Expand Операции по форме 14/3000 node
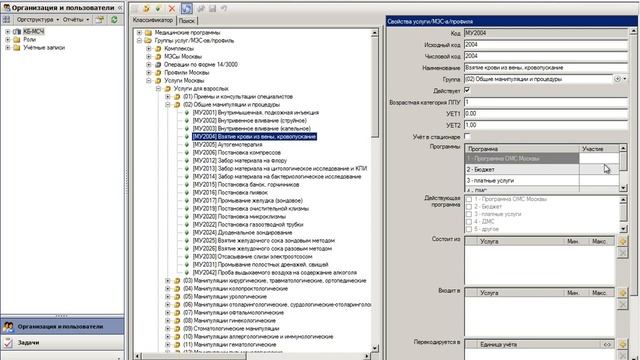 click(x=149, y=64)
